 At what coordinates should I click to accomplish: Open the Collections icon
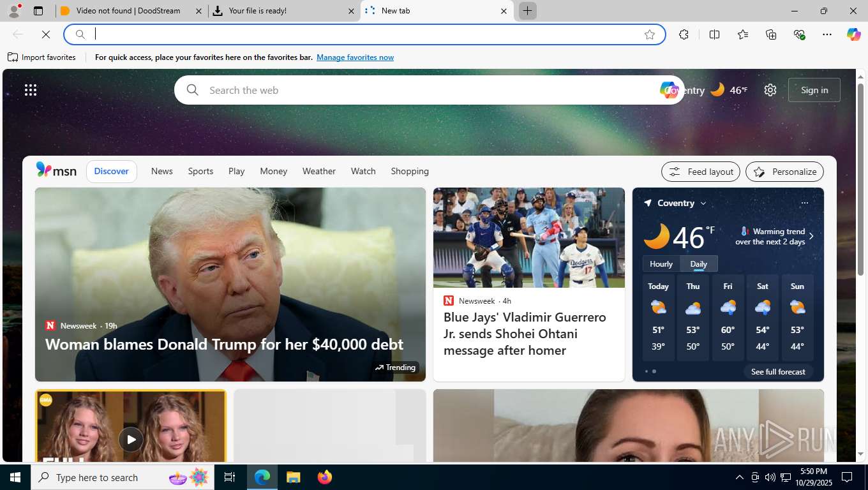click(x=771, y=34)
